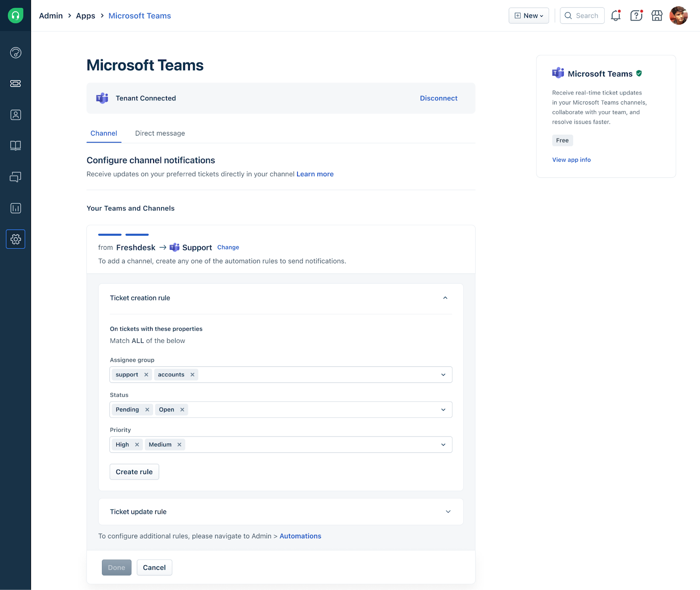The width and height of the screenshot is (700, 590).
Task: Click Microsoft Teams in the breadcrumb
Action: pyautogui.click(x=140, y=16)
